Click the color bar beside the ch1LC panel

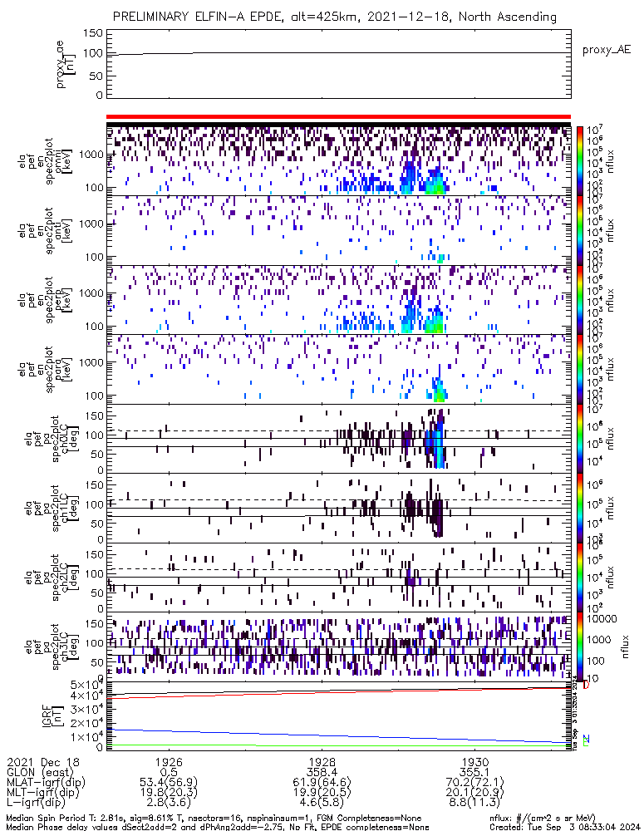(580, 509)
